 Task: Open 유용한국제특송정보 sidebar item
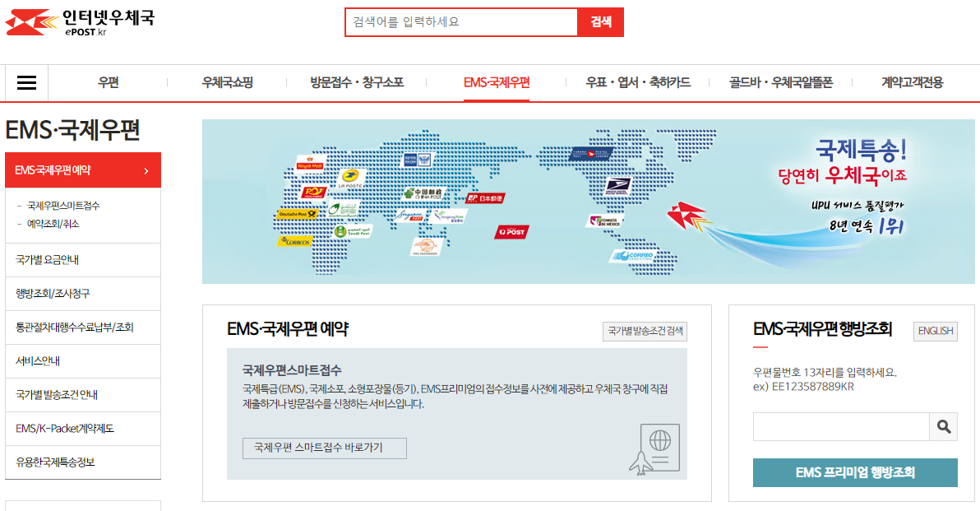82,462
